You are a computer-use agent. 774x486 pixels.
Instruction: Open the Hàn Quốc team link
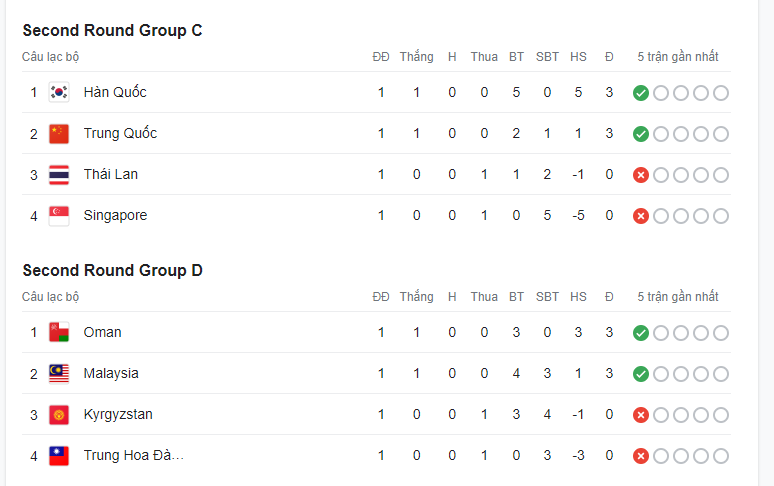point(115,93)
